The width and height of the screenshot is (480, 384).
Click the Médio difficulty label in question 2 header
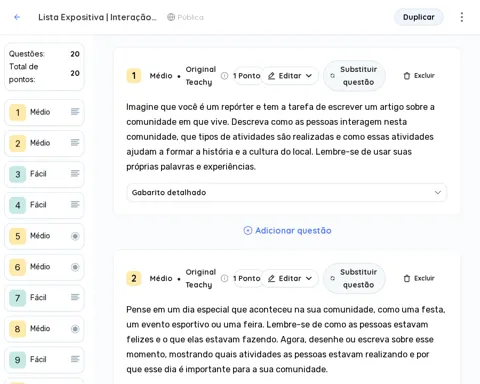tap(161, 278)
